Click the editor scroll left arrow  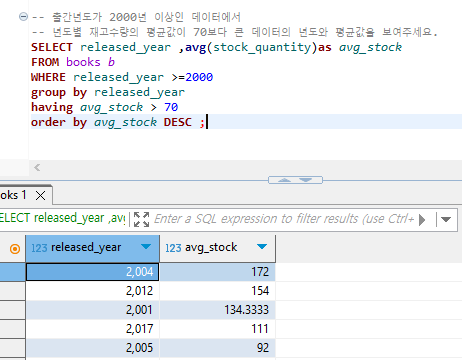(x=37, y=168)
